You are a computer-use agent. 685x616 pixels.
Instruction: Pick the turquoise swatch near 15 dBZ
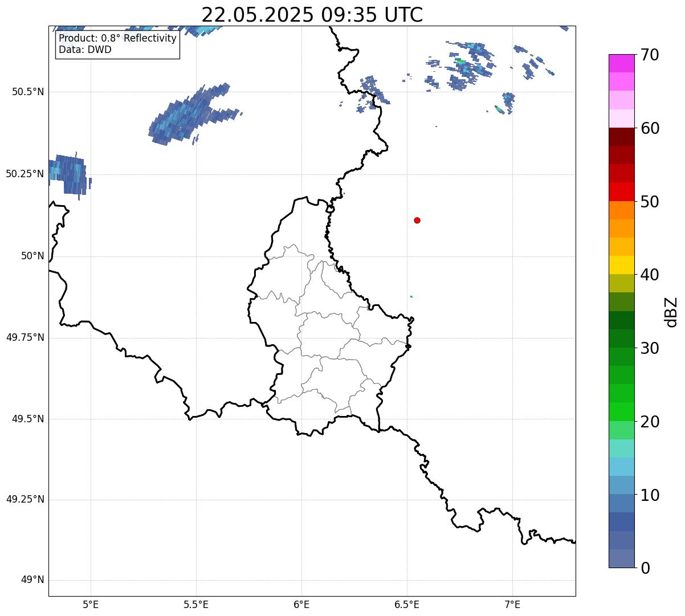click(621, 448)
